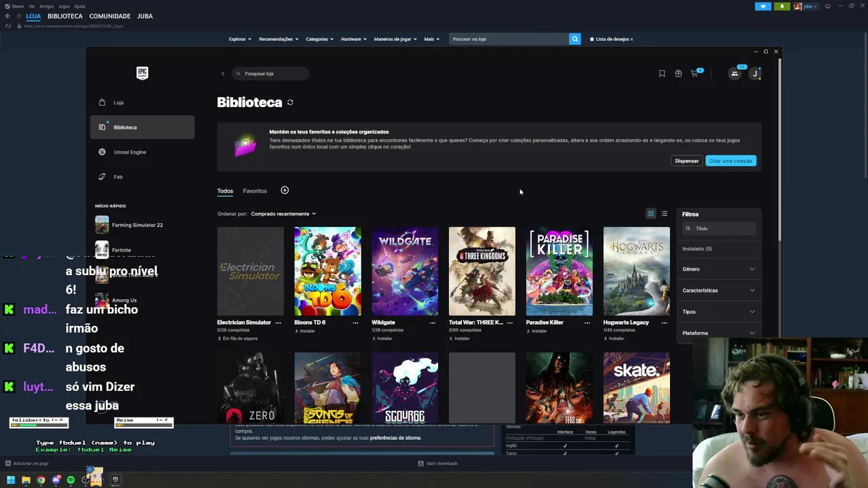Open Steam COMUNIDADE tab

[110, 16]
